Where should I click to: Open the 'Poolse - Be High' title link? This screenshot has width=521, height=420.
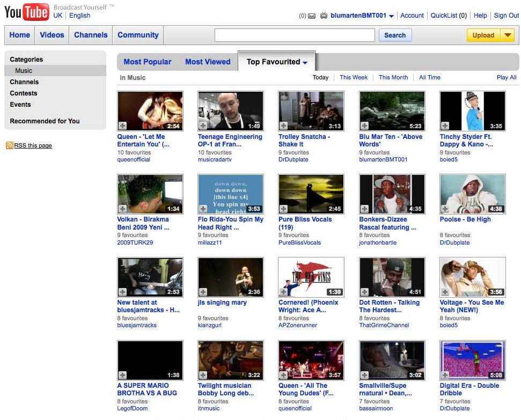tap(465, 219)
